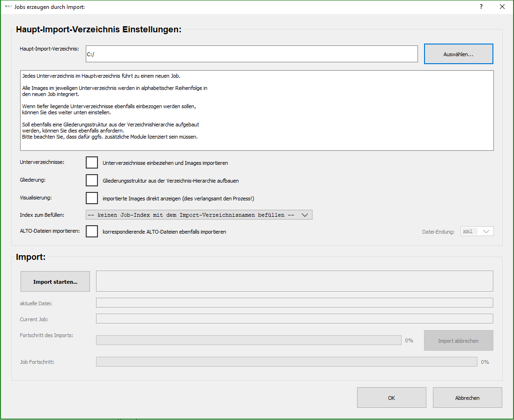The width and height of the screenshot is (514, 420).
Task: Click the 'Haupt-Import-Verzeichnis:' label
Action: pyautogui.click(x=49, y=49)
